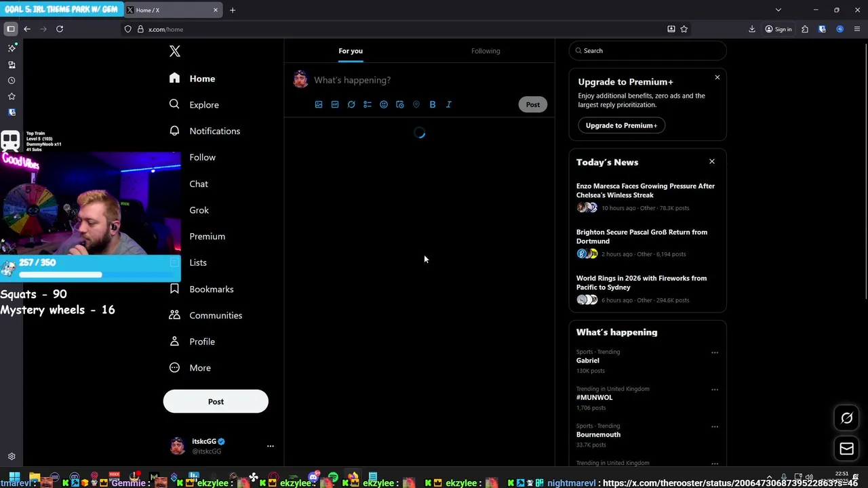Click the Bookmarks icon in sidebar
Screen dimensions: 868x488
tap(174, 289)
